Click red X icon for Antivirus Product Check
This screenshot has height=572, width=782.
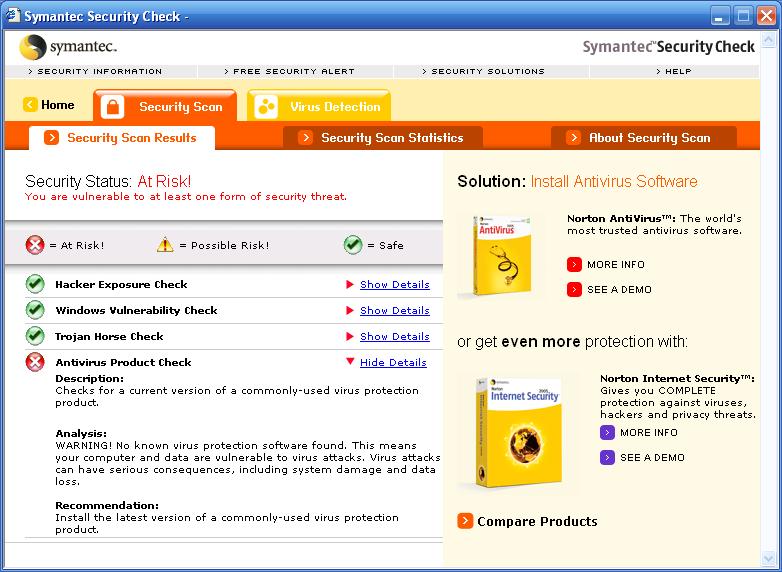point(35,362)
